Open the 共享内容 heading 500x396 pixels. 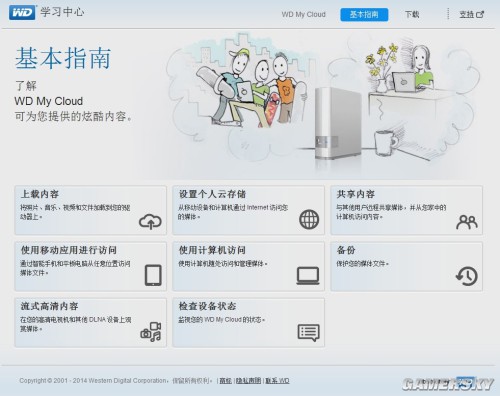(x=356, y=194)
